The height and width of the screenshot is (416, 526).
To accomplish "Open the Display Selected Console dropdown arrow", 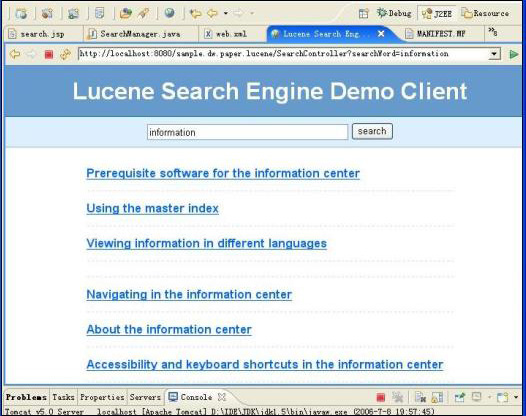I will click(489, 398).
